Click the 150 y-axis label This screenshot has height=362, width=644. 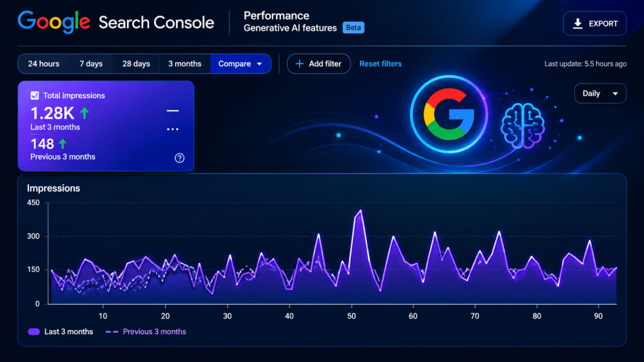[x=33, y=270]
